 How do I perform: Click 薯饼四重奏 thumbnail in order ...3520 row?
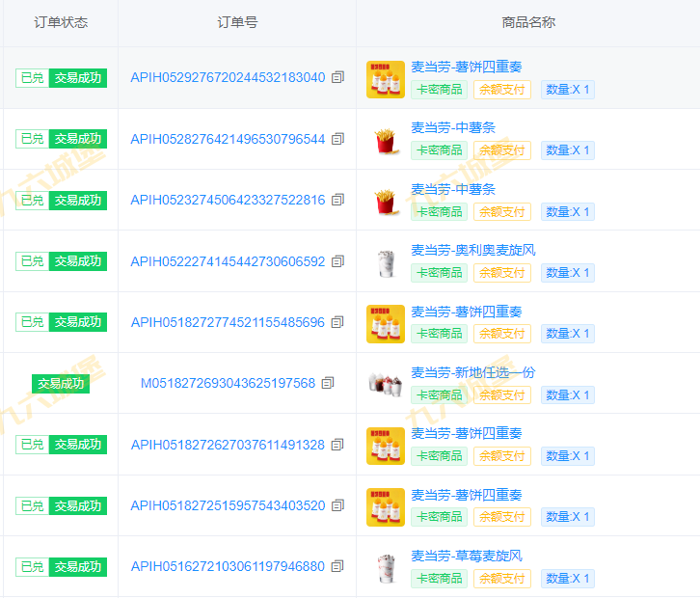pos(386,507)
